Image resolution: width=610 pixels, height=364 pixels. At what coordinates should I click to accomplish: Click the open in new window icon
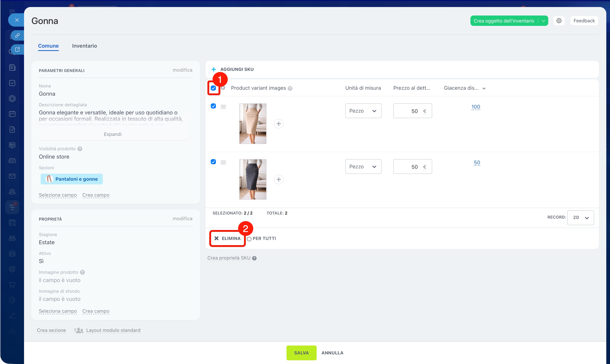coord(17,49)
